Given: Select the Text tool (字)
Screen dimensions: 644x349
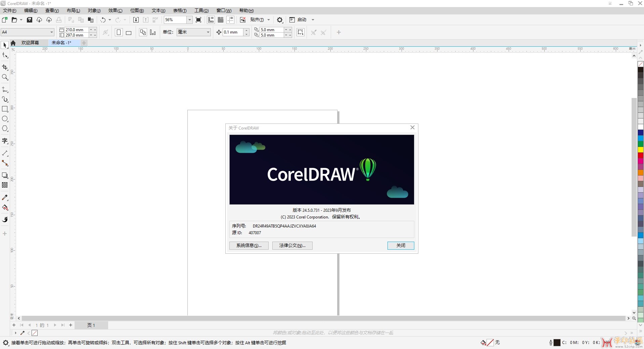Looking at the screenshot, I should 5,141.
